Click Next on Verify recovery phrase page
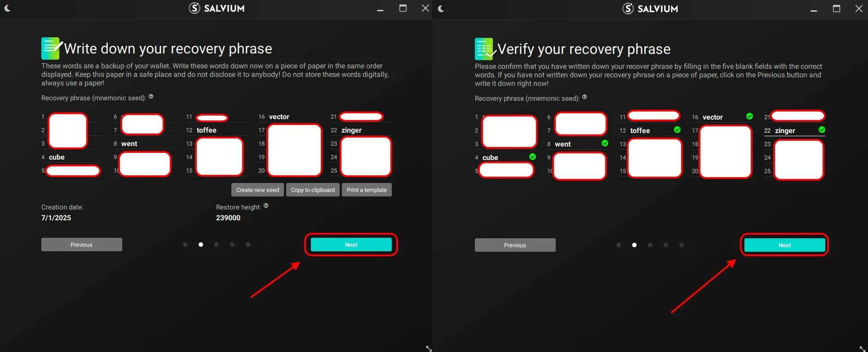Screen dimensions: 868x352 pos(784,245)
